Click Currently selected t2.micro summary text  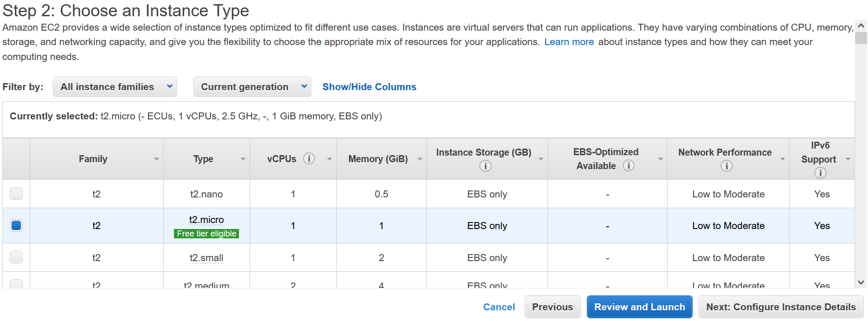click(x=196, y=116)
